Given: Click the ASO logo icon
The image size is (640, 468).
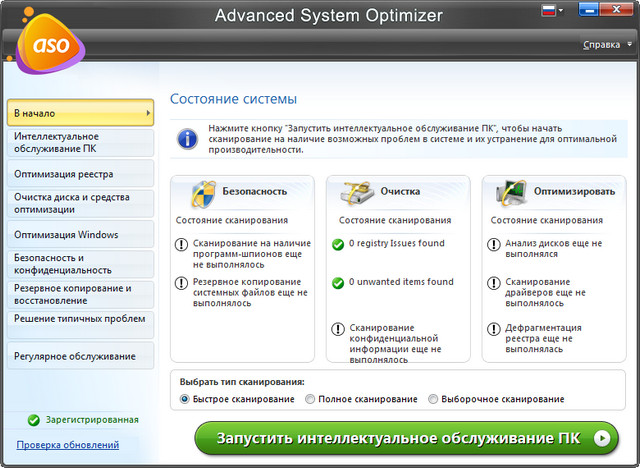Looking at the screenshot, I should [43, 47].
